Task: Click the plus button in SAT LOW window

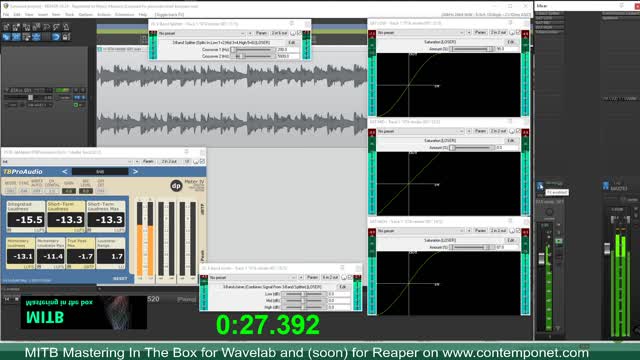Action: [x=469, y=32]
